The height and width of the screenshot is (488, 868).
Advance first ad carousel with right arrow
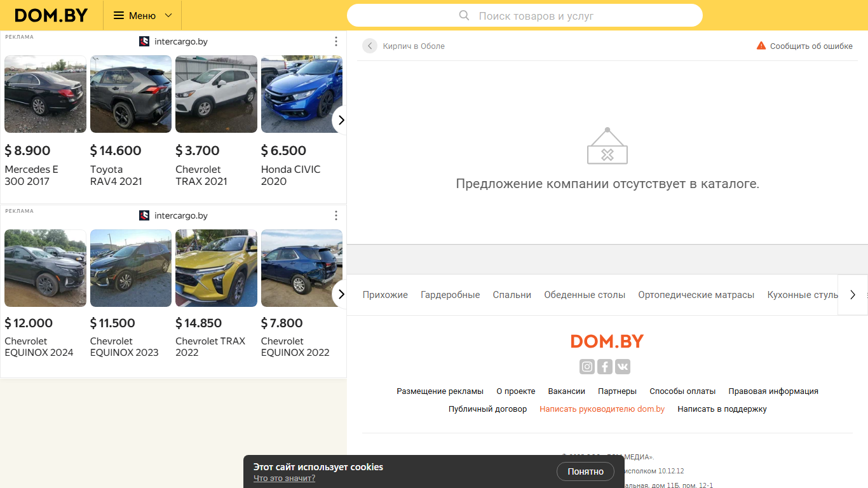coord(341,120)
